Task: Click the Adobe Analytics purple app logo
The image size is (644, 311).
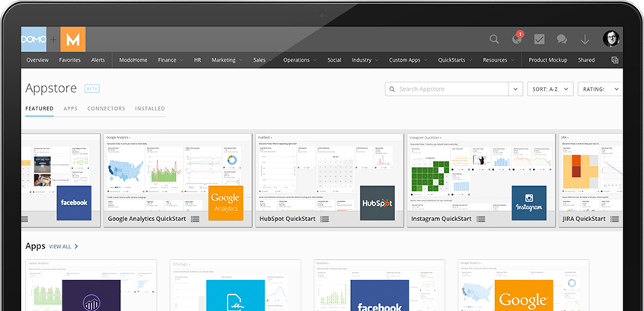Action: point(91,295)
